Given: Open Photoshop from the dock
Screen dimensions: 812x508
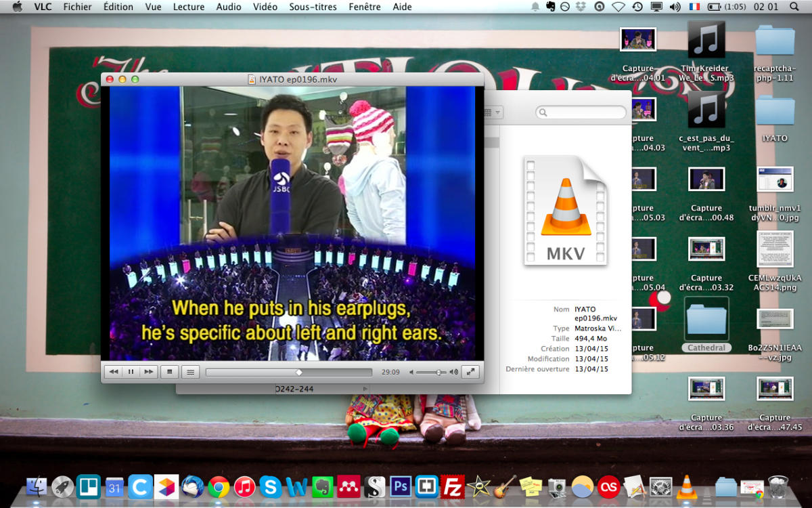Looking at the screenshot, I should 401,486.
